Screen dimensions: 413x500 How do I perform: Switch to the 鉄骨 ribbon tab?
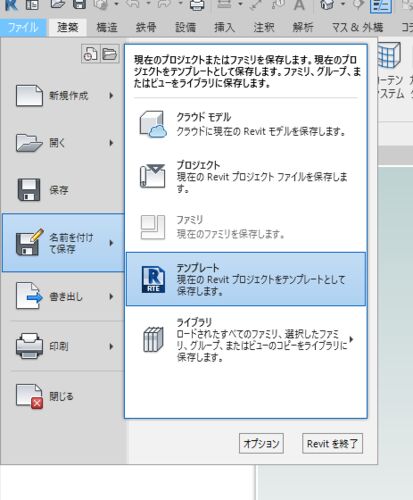[146, 27]
